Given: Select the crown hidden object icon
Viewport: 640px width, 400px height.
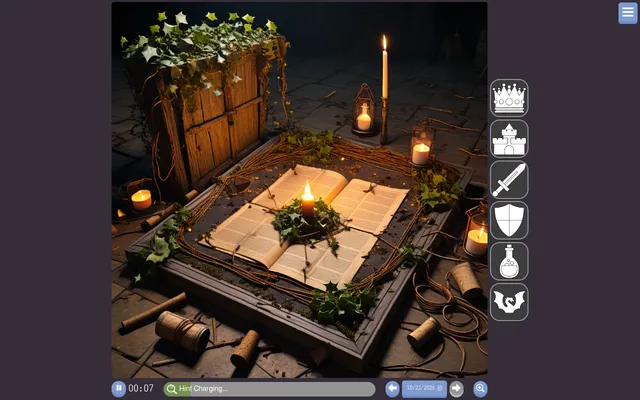Looking at the screenshot, I should pyautogui.click(x=509, y=98).
